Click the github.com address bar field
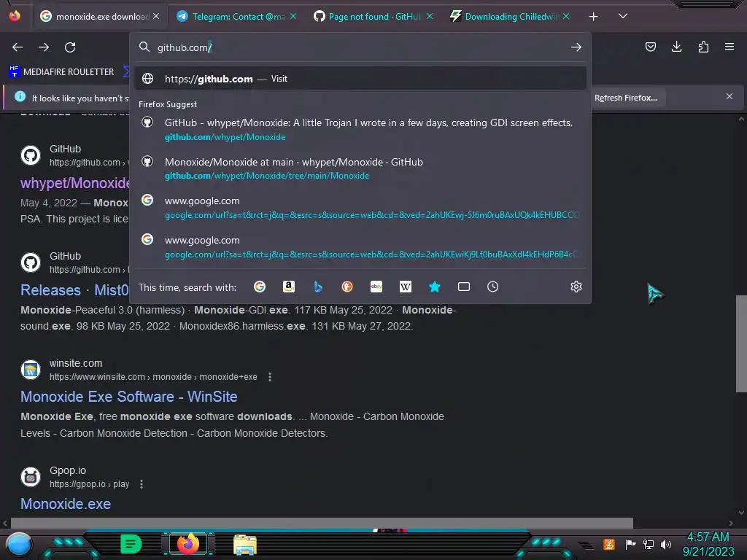 (360, 47)
